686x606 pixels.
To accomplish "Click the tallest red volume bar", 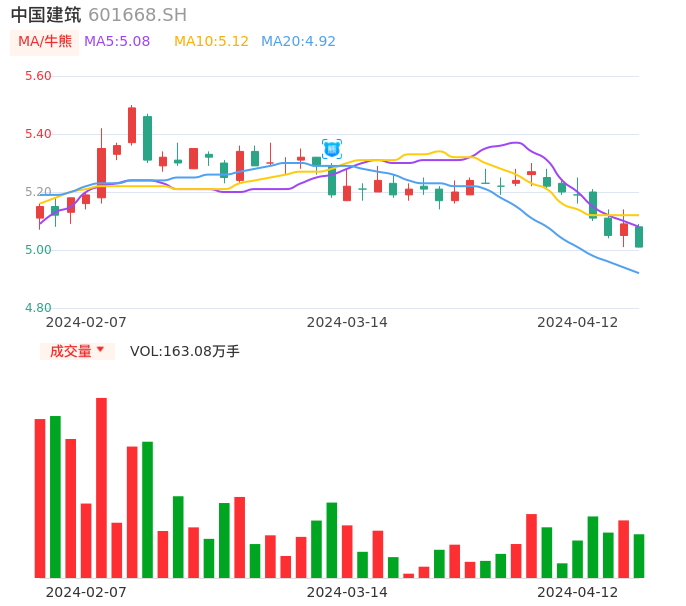I will (x=101, y=488).
